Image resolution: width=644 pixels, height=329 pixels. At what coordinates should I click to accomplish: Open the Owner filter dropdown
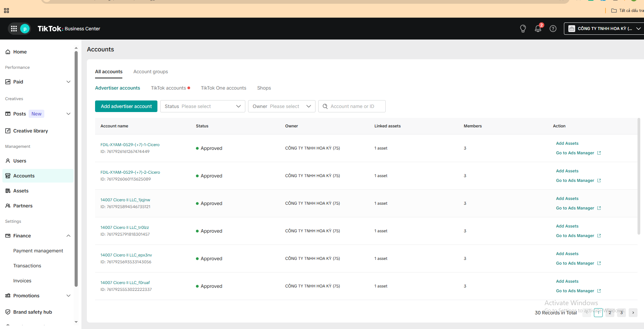pos(282,106)
